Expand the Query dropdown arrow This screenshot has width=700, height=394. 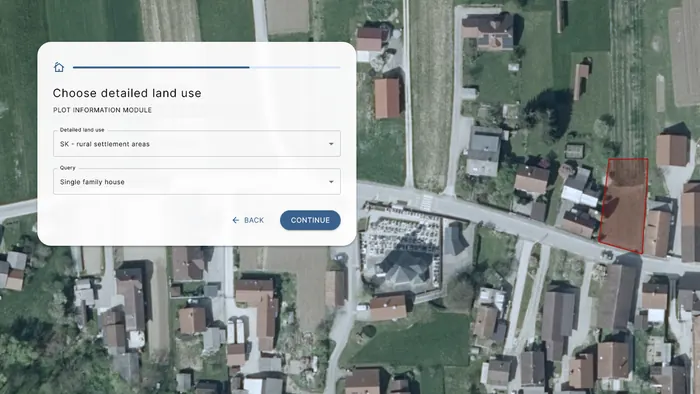pos(331,182)
